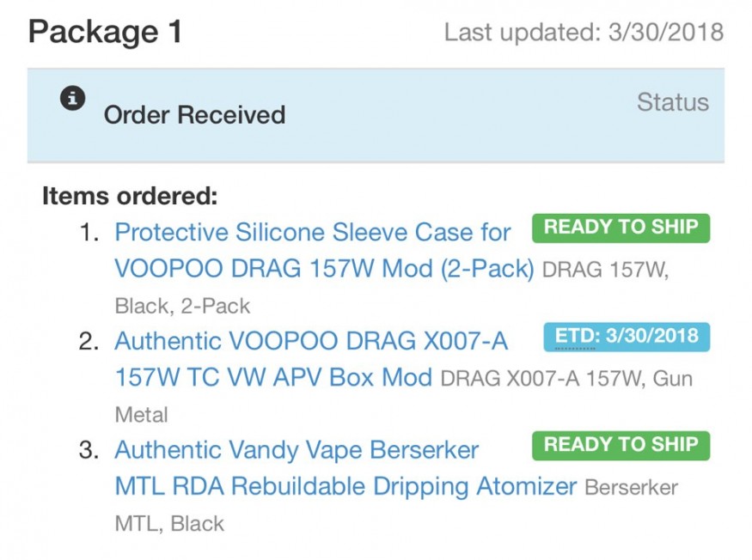Click the Last updated: 3/30/2018 text
The width and height of the screenshot is (752, 560).
coord(584,33)
